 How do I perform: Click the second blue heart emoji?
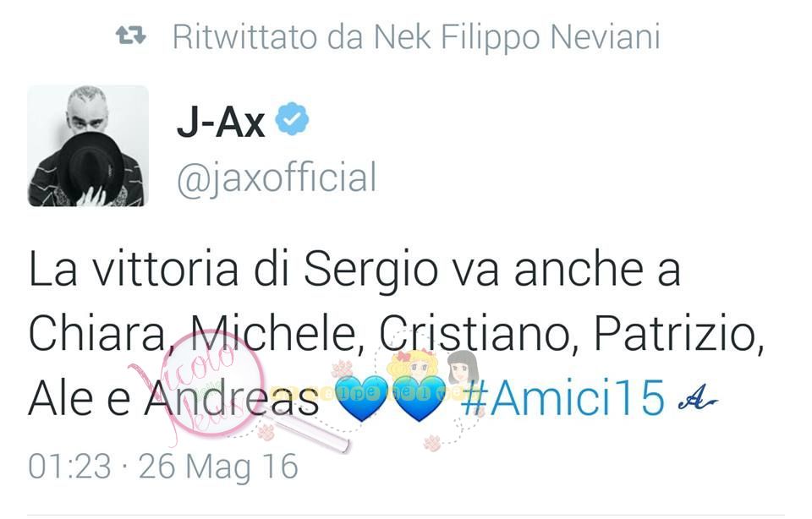(x=420, y=398)
